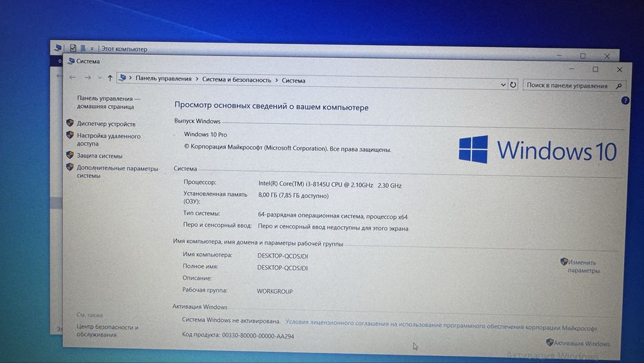Open the license terms link Условия лицензионного соглашения
The height and width of the screenshot is (363, 644).
[441, 325]
